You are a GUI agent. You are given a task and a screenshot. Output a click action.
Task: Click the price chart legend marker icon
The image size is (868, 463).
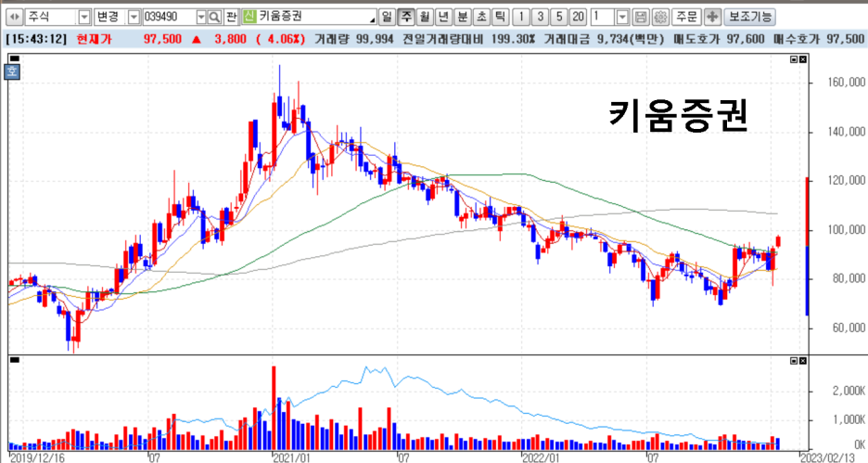coord(15,58)
